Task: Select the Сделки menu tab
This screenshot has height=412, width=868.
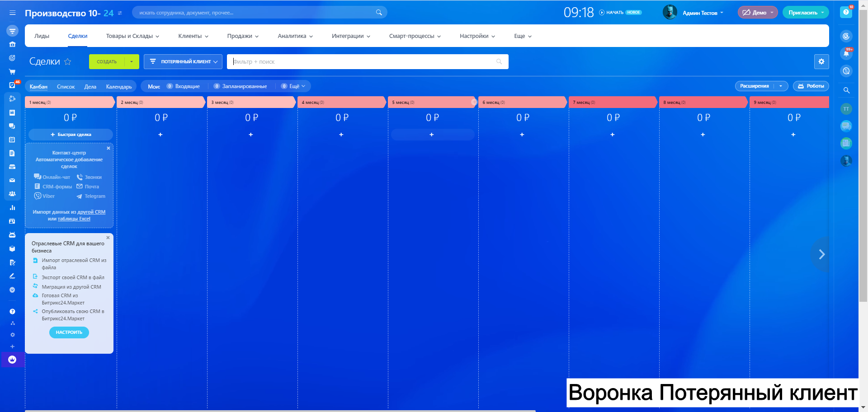Action: click(78, 36)
